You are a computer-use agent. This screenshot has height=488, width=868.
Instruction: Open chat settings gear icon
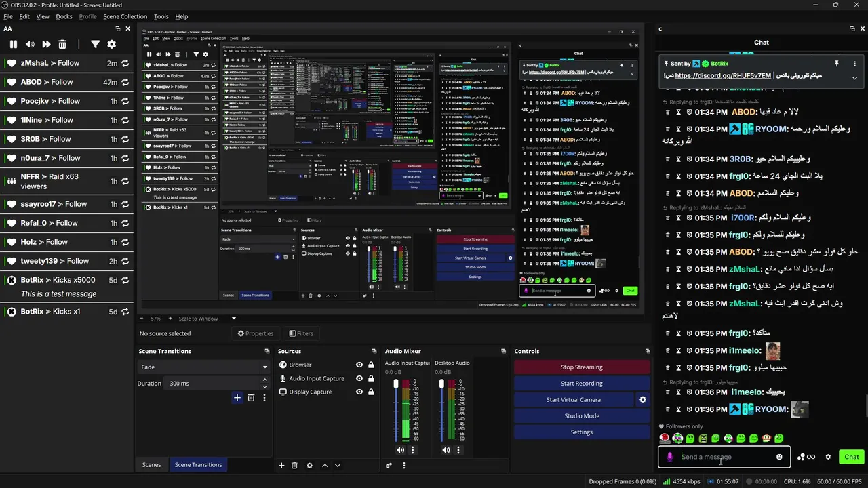828,457
